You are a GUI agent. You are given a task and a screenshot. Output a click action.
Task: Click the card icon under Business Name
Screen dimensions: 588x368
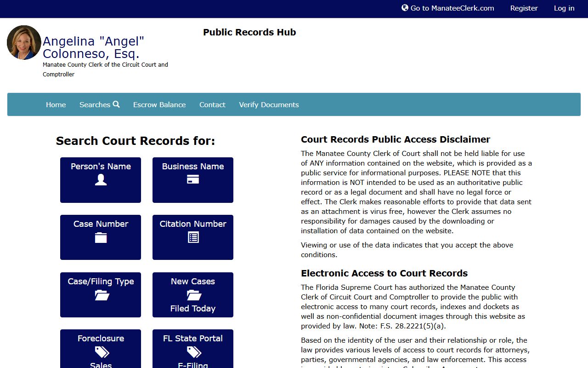[193, 179]
